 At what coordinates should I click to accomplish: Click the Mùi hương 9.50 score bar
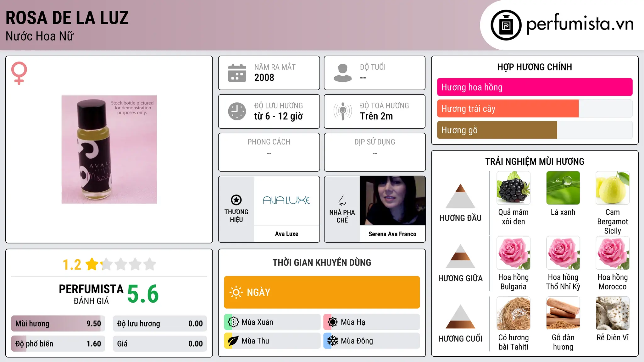(58, 324)
